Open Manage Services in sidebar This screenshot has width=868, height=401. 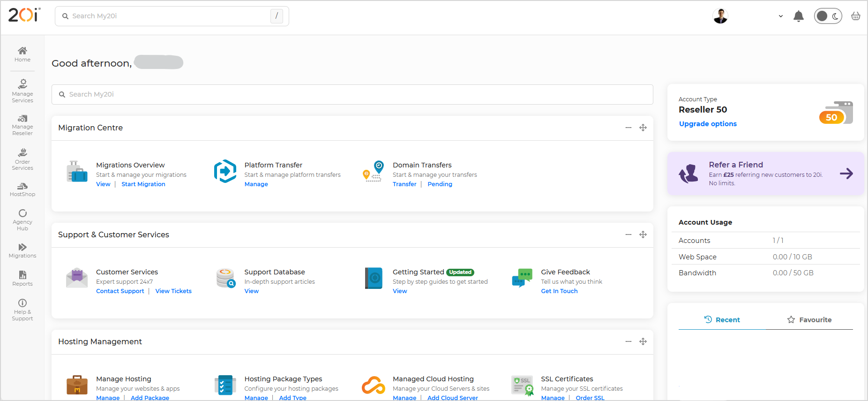coord(22,91)
